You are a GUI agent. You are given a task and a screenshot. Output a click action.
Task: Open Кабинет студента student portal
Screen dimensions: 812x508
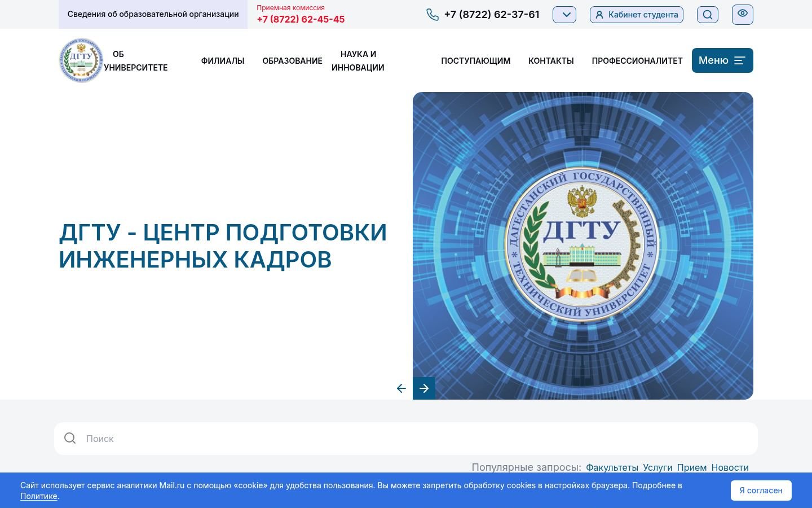point(637,15)
